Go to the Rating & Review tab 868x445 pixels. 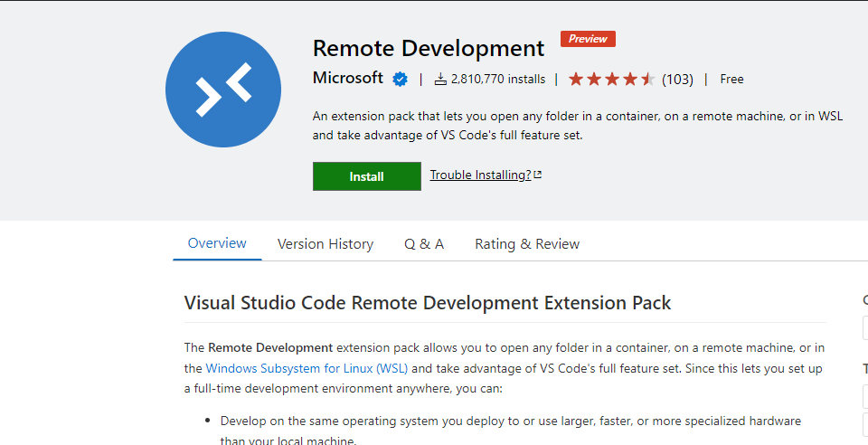[527, 243]
